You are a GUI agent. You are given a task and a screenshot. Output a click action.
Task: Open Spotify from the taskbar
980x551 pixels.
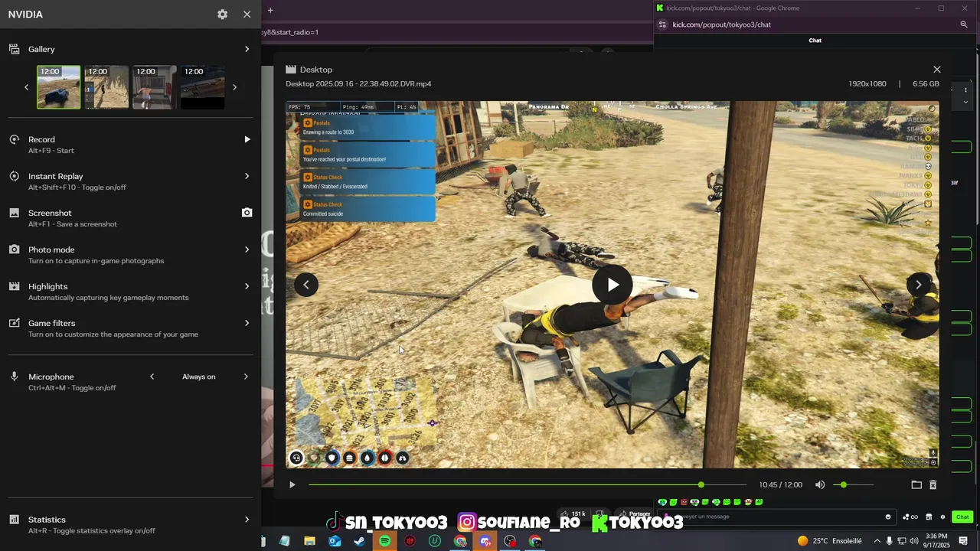(384, 541)
